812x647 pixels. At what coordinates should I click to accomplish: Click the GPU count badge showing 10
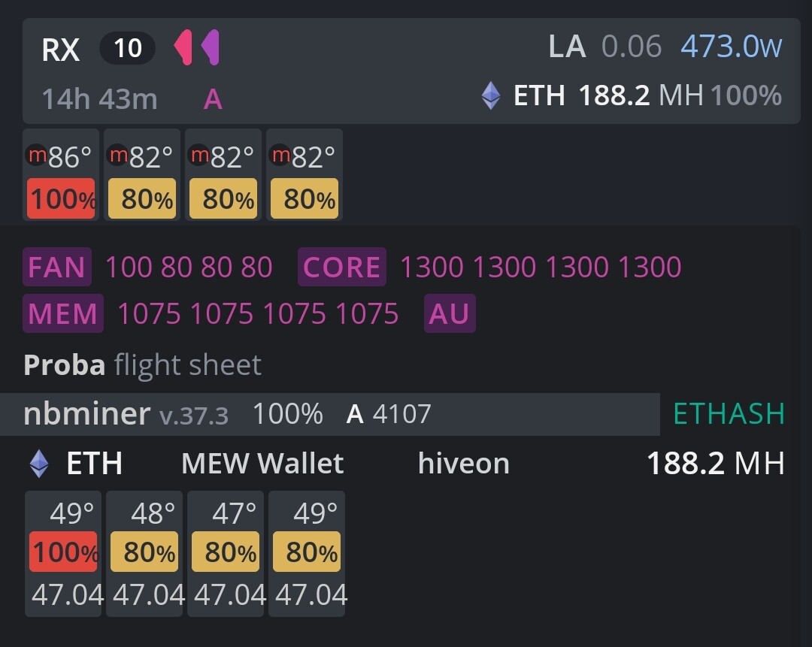(127, 49)
